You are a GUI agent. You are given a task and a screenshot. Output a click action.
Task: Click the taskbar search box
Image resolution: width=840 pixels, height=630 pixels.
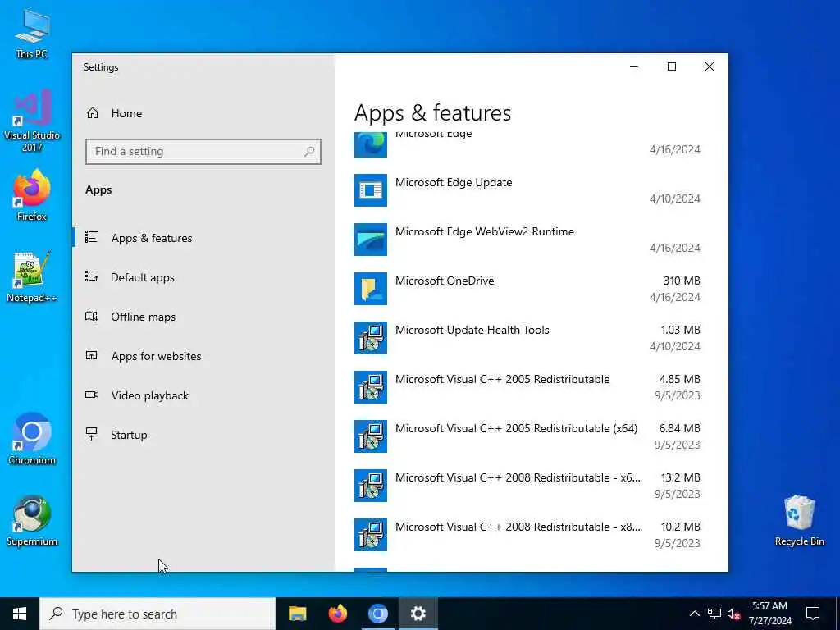pyautogui.click(x=157, y=614)
